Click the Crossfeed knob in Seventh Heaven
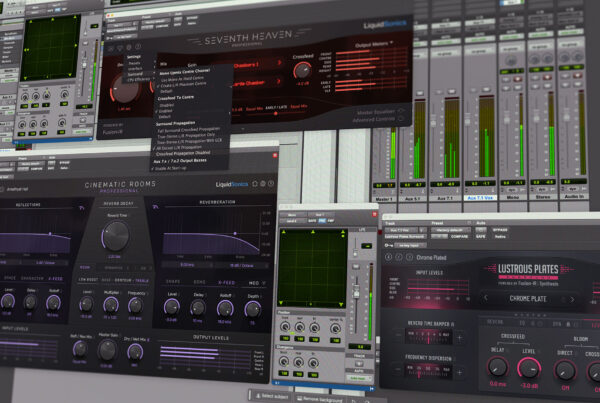Viewport: 600px width, 403px height. (302, 71)
